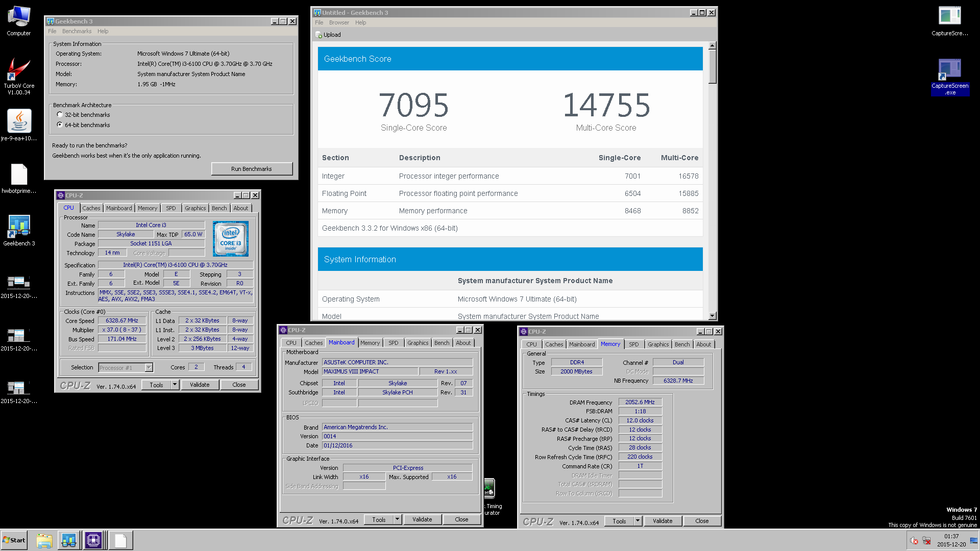Click Run Benchmarks button
The height and width of the screenshot is (551, 980).
252,169
